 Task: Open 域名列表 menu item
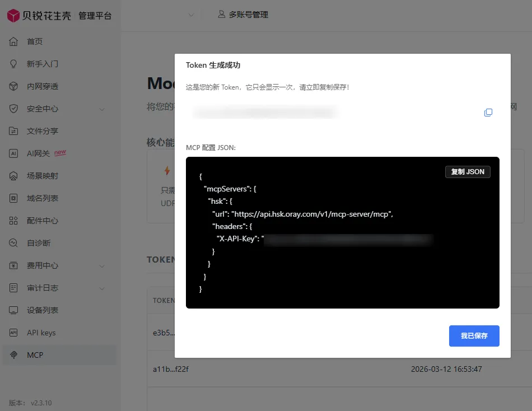coord(43,198)
